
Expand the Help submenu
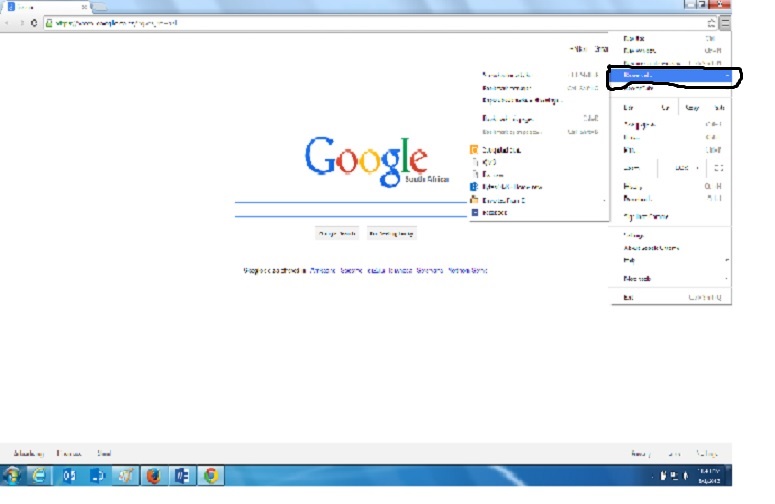coord(671,260)
